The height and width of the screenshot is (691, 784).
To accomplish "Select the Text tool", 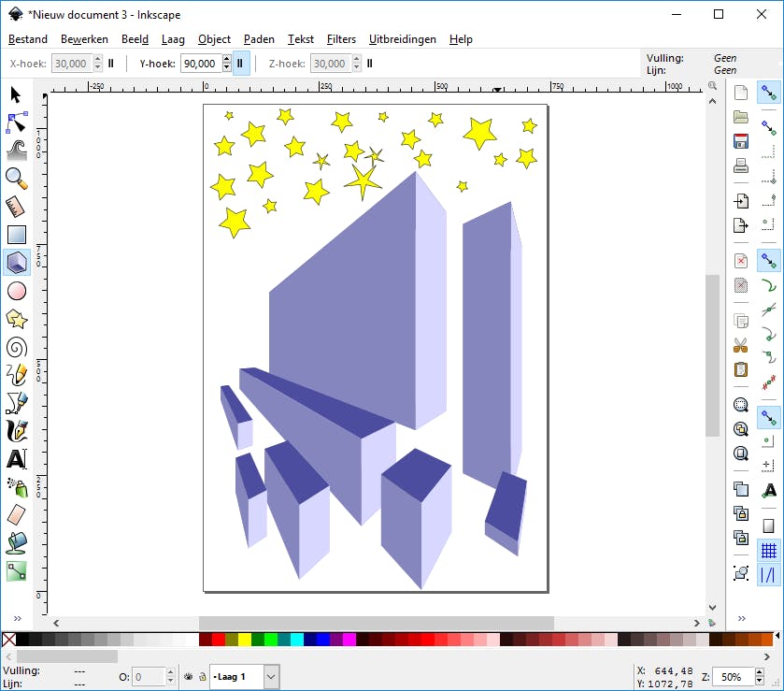I will coord(17,459).
